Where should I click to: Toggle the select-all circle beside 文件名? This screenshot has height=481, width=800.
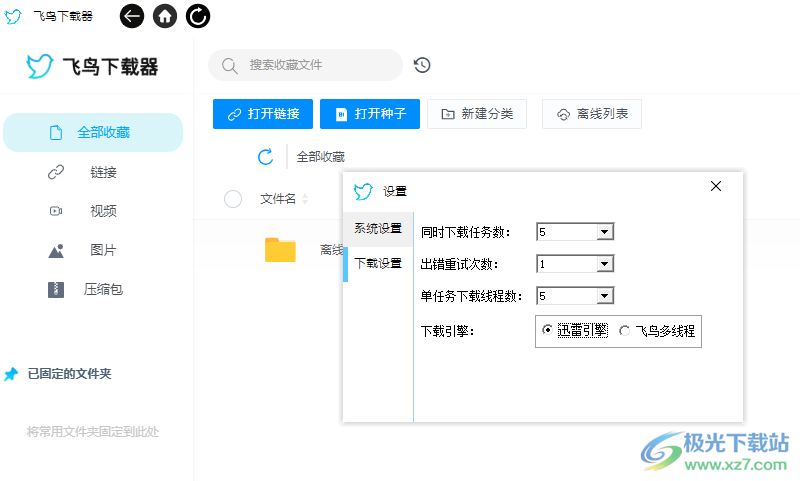[x=233, y=199]
